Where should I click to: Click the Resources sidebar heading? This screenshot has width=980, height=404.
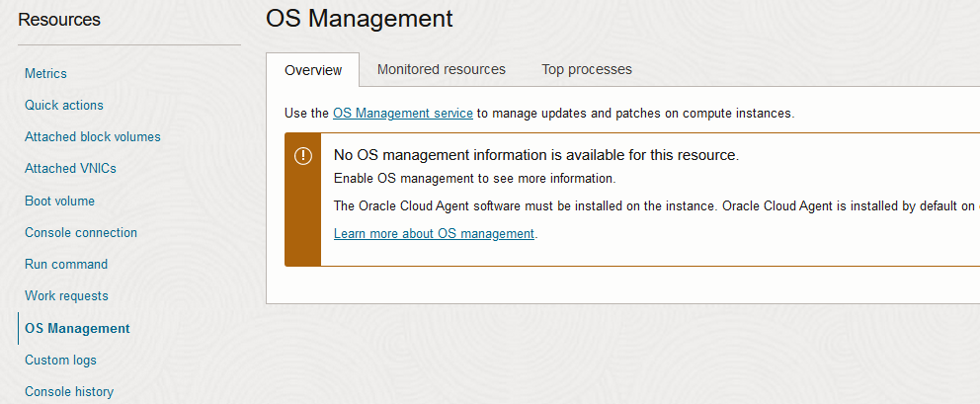pos(59,19)
